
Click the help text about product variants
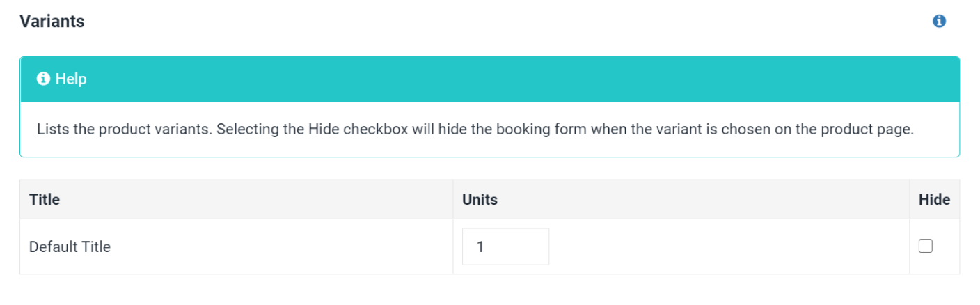(x=475, y=130)
